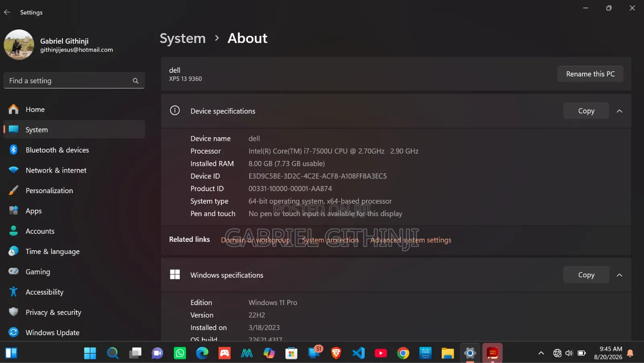Screen dimensions: 644x363
Task: Open the Cisco app on the taskbar
Action: pyautogui.click(x=425, y=353)
